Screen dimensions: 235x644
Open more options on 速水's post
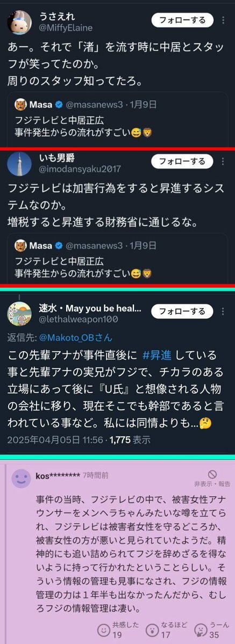pyautogui.click(x=223, y=312)
